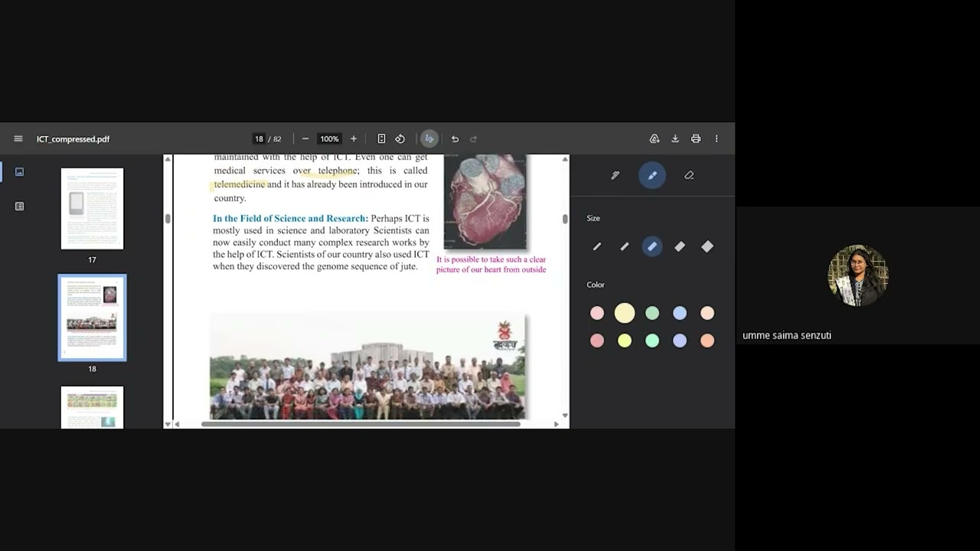The height and width of the screenshot is (551, 980).
Task: Click the participant name umme saima senzuti
Action: coord(787,335)
